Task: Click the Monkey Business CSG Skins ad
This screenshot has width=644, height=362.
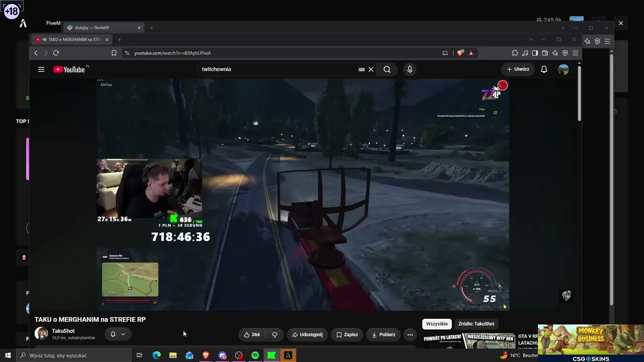Action: point(591,343)
